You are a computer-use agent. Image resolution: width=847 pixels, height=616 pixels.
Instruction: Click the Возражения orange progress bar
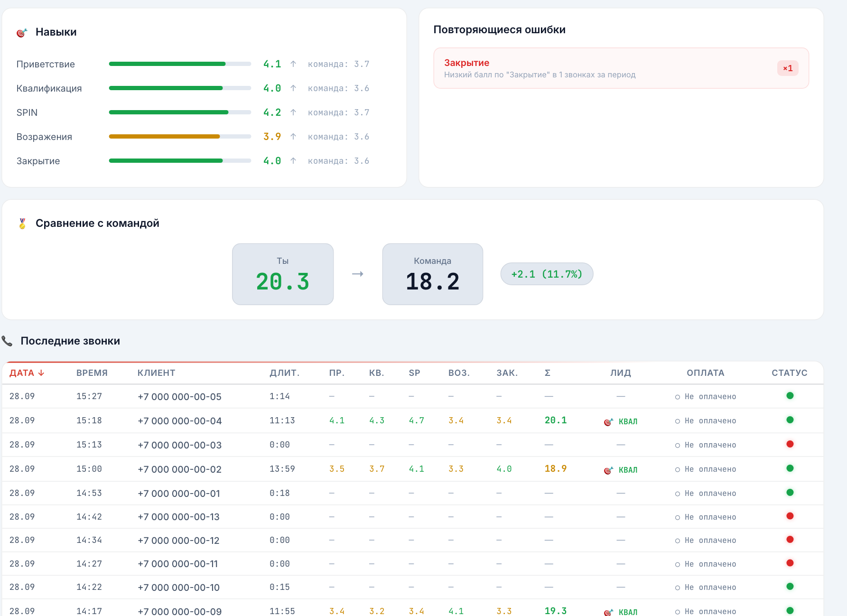click(x=180, y=137)
